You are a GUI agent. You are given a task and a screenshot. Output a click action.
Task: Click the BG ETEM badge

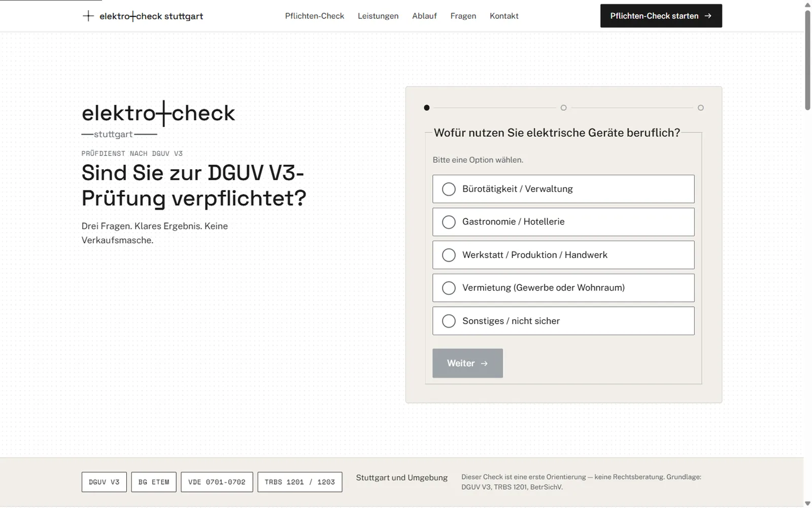154,482
